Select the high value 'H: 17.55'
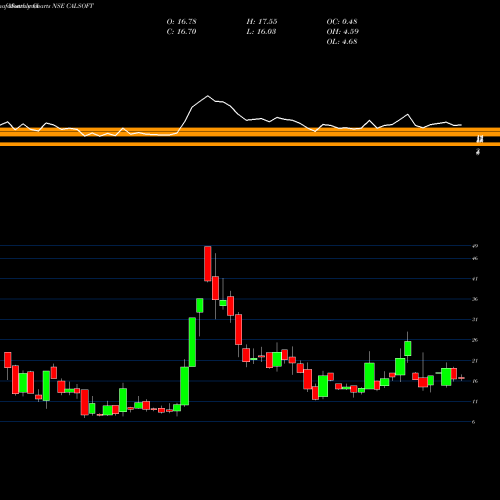The image size is (500, 500). [x=262, y=21]
